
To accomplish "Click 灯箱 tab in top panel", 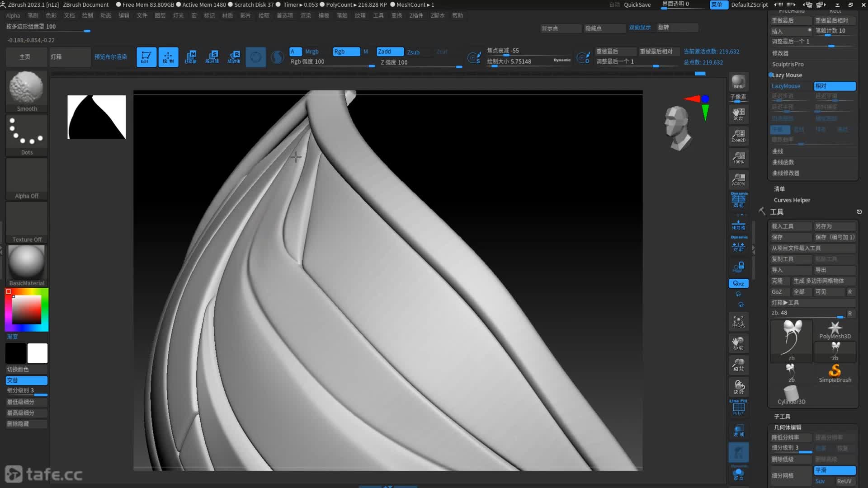I will click(x=57, y=56).
